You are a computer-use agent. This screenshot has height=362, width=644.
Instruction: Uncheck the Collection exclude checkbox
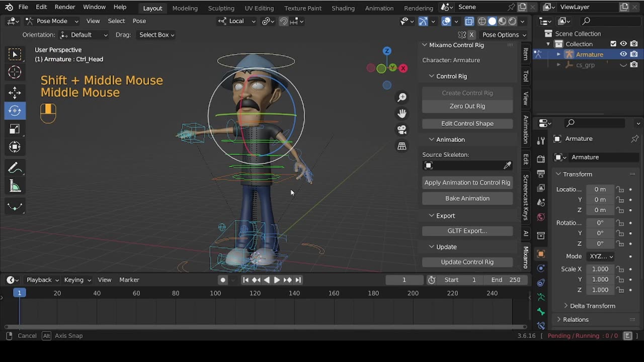[x=613, y=44]
